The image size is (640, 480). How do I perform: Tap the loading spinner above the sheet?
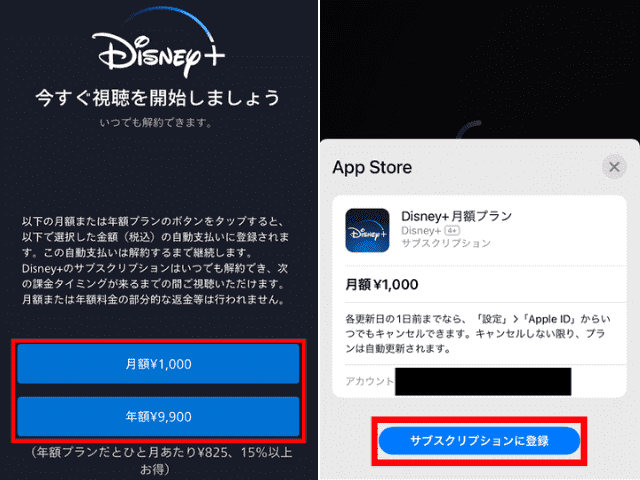tap(469, 130)
